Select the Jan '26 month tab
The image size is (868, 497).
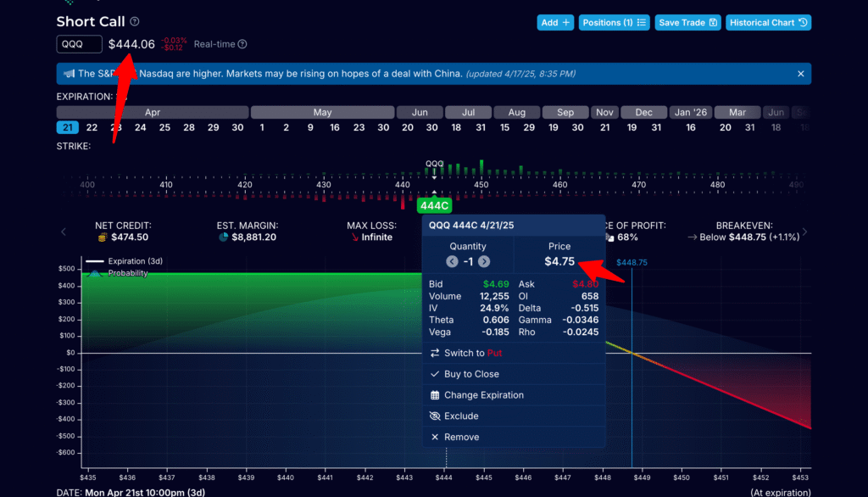pyautogui.click(x=691, y=113)
